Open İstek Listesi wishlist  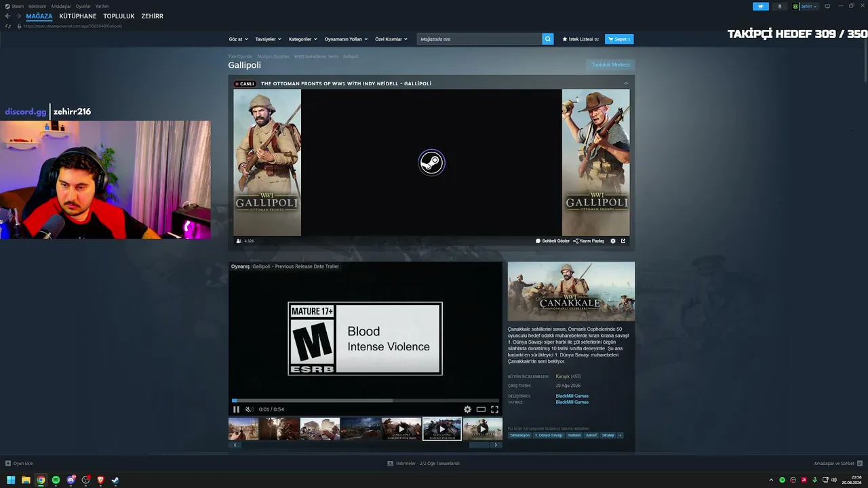click(x=580, y=39)
